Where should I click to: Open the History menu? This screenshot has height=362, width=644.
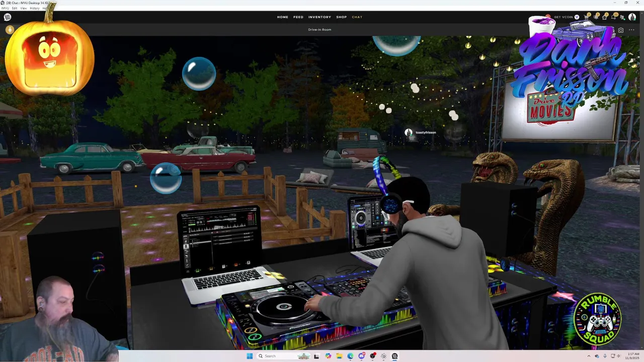click(x=35, y=8)
